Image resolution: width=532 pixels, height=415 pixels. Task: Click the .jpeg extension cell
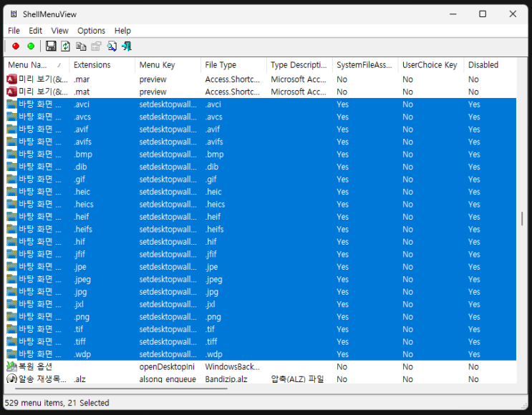82,279
